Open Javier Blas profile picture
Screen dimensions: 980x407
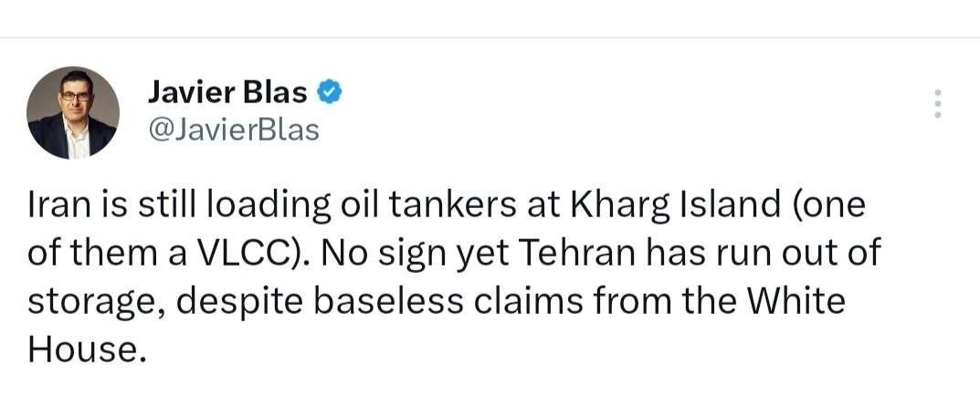[72, 112]
